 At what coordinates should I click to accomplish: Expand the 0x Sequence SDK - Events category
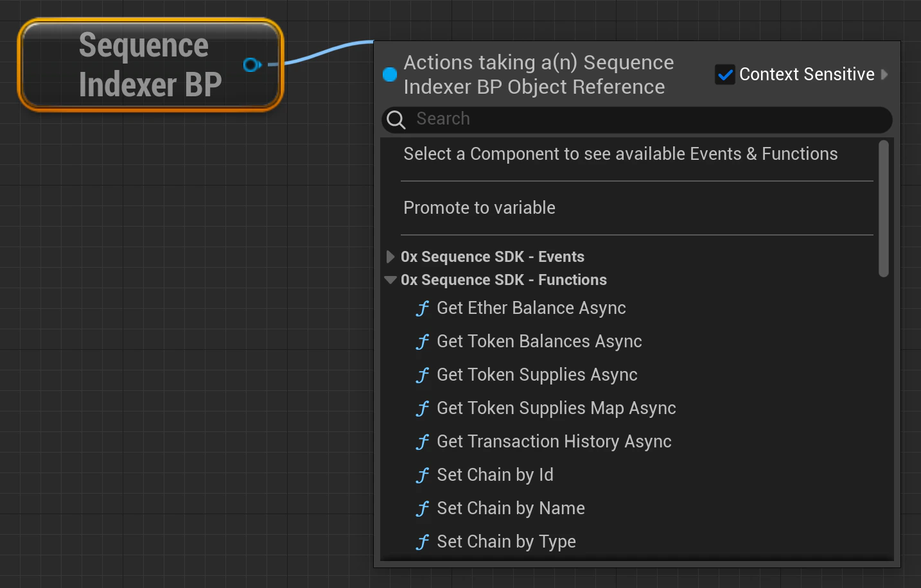[x=390, y=257]
